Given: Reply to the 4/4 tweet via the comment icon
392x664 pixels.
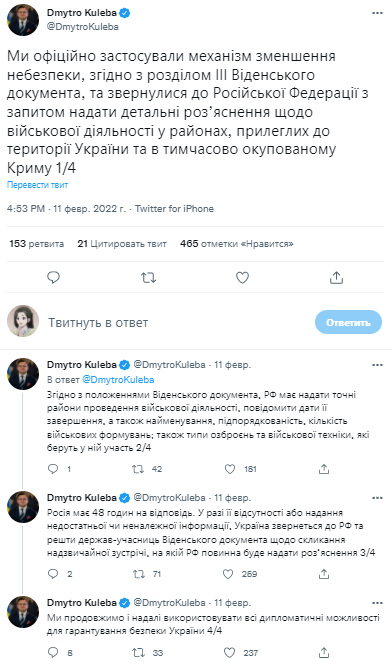Looking at the screenshot, I should [x=53, y=652].
